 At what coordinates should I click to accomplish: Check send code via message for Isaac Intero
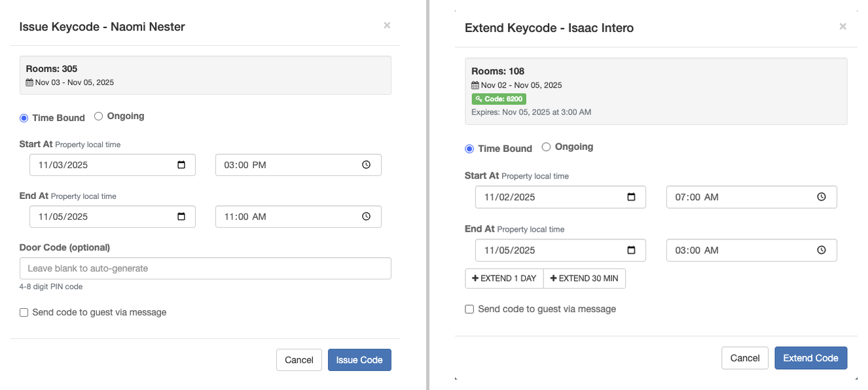tap(469, 310)
